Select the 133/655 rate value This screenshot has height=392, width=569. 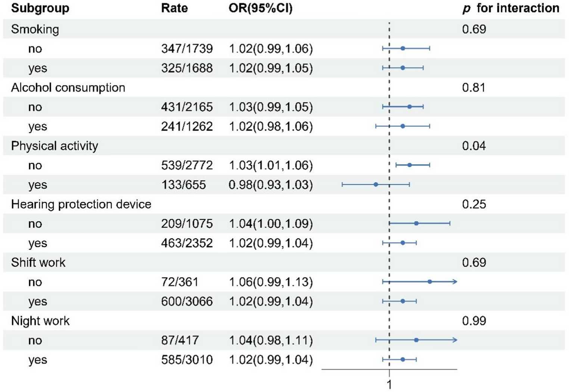click(x=183, y=185)
